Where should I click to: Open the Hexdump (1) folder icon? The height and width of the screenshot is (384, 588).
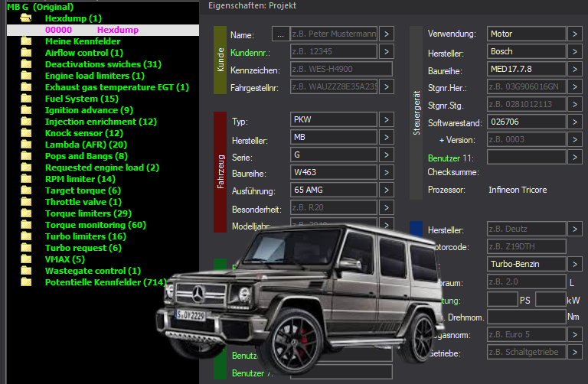[x=26, y=18]
